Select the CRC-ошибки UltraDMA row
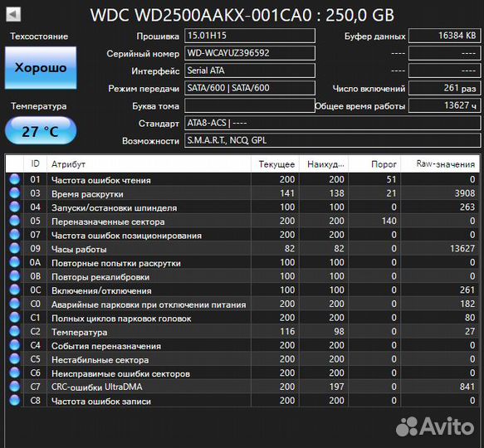 point(242,387)
